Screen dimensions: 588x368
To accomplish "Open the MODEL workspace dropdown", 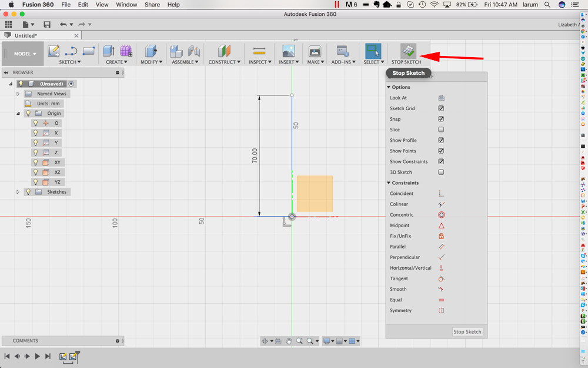I will [x=25, y=54].
